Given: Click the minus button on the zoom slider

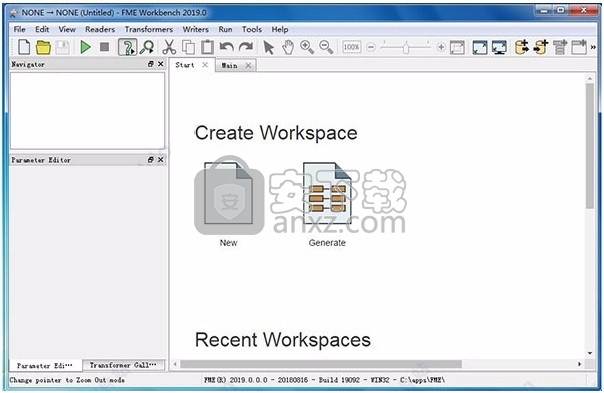Looking at the screenshot, I should point(371,47).
